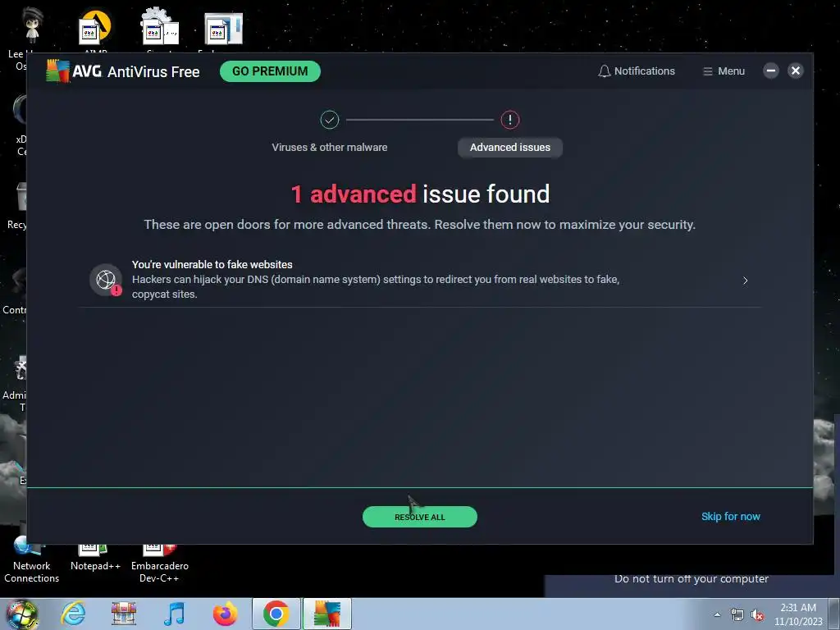This screenshot has width=840, height=630.
Task: Click AVG taskbar button
Action: pyautogui.click(x=327, y=614)
